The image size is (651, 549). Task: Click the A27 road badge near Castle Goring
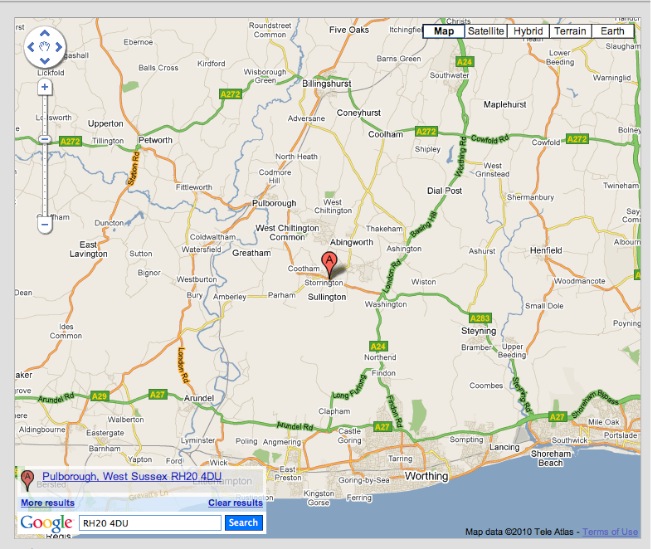coord(382,427)
